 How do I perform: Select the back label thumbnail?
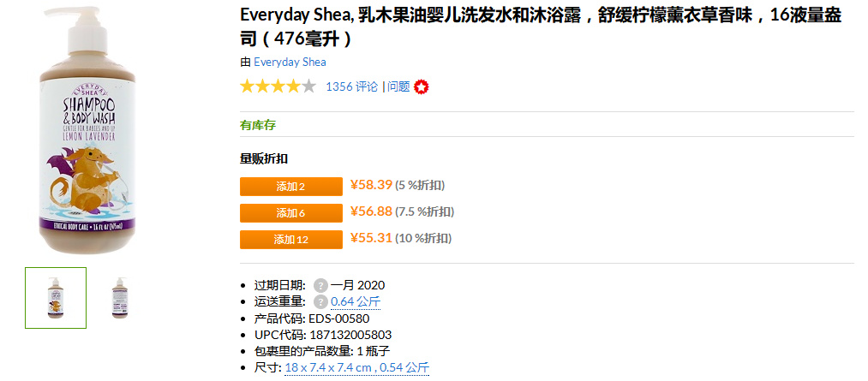click(x=119, y=298)
